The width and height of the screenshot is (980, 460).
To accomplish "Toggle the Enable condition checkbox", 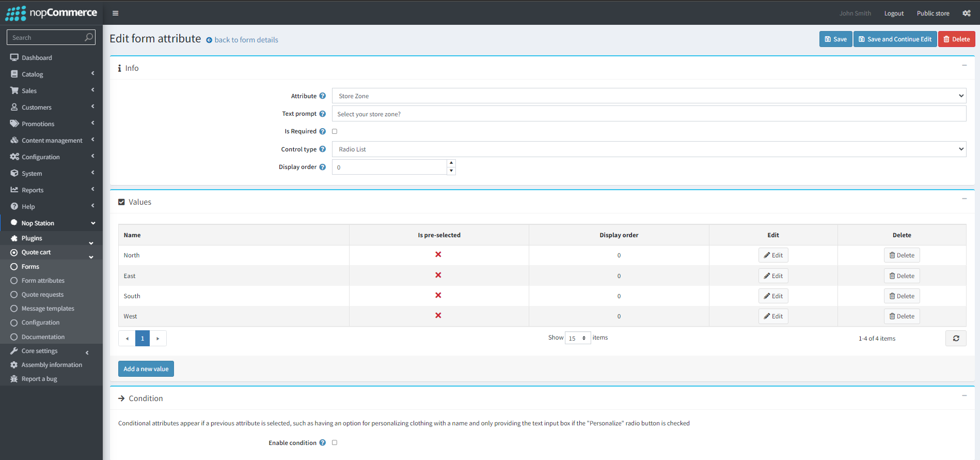I will (335, 443).
